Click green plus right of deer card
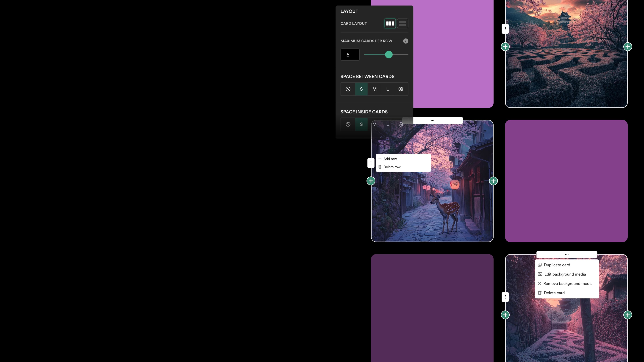The height and width of the screenshot is (362, 644). (493, 181)
